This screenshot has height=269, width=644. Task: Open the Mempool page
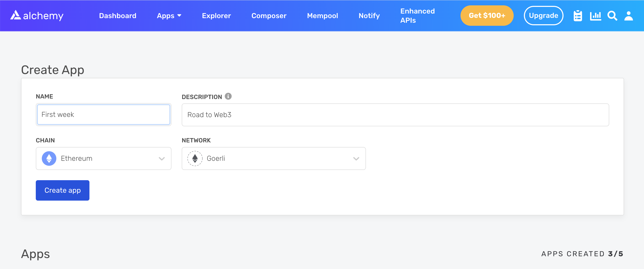point(323,16)
